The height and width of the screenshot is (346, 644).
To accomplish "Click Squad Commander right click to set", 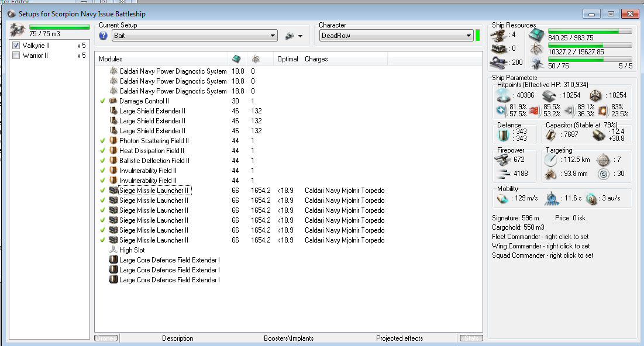I will click(x=543, y=256).
